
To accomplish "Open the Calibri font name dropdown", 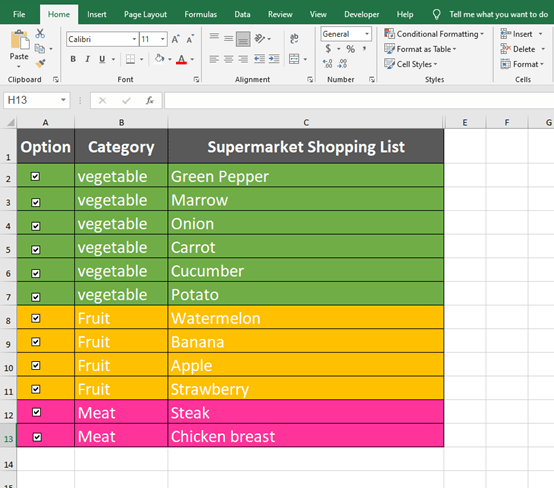I will [134, 39].
